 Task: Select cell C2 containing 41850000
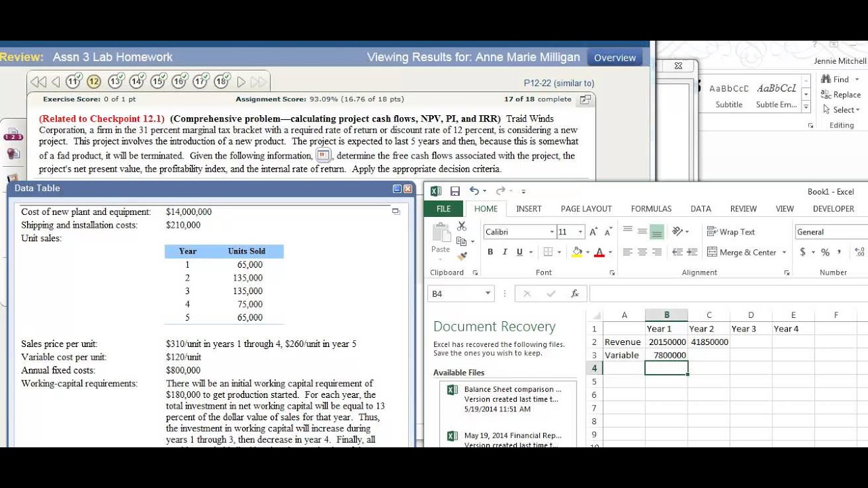pos(709,342)
